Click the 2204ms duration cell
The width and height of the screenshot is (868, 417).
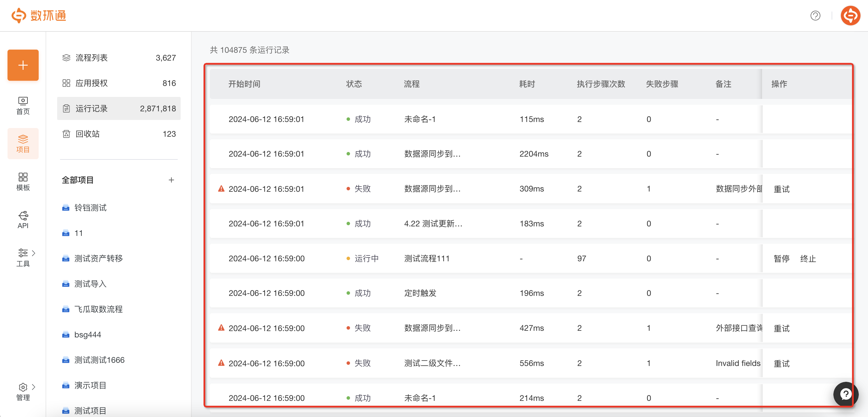(534, 154)
